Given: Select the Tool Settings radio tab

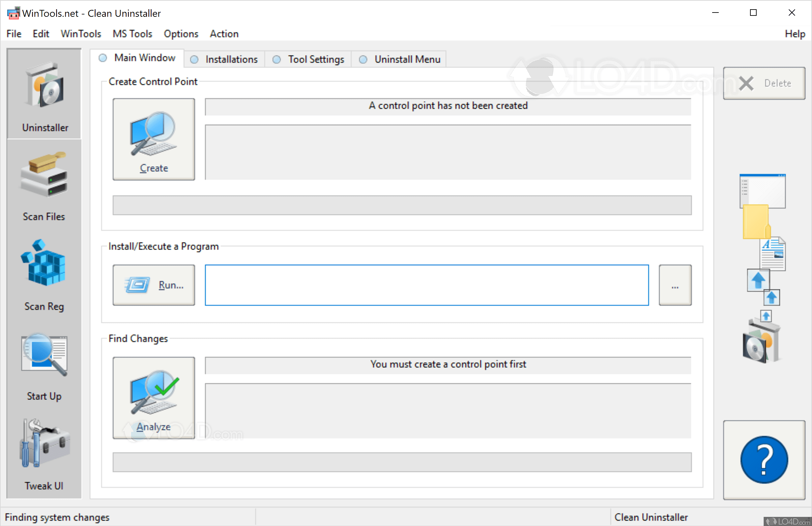Looking at the screenshot, I should (x=308, y=59).
